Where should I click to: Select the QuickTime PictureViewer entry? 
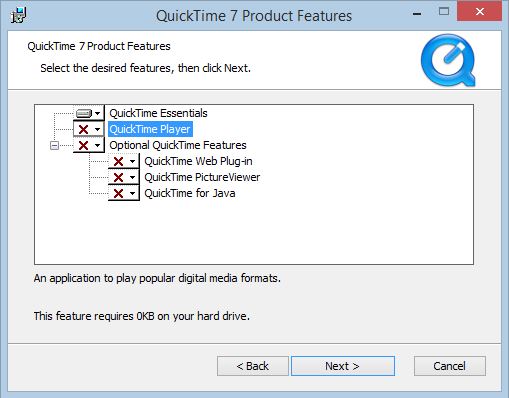pos(202,177)
